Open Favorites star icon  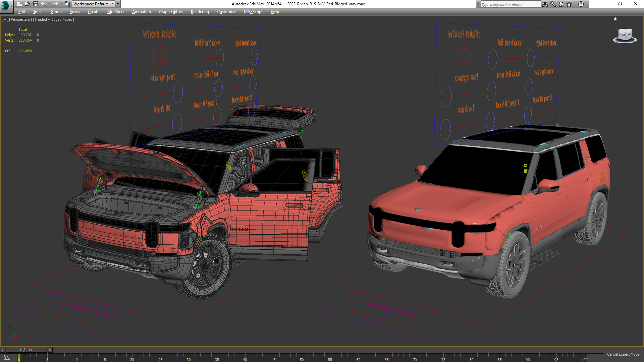click(x=569, y=4)
